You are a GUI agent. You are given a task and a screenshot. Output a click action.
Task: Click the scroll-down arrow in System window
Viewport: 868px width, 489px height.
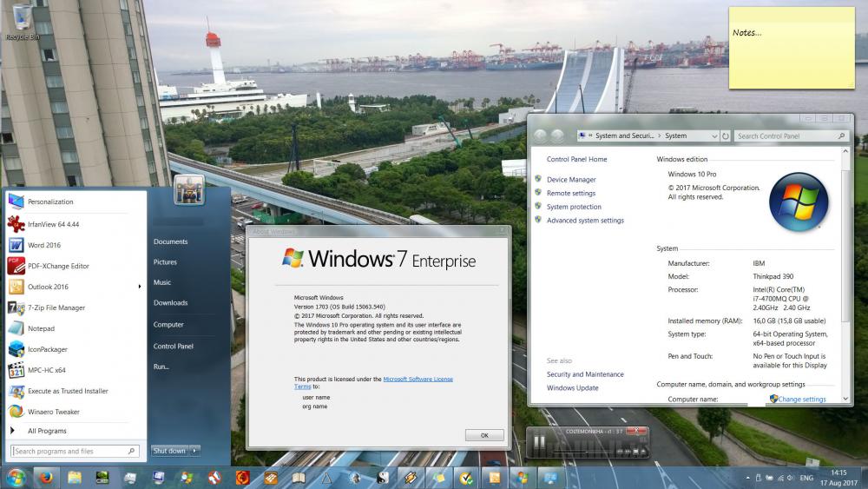[x=845, y=399]
